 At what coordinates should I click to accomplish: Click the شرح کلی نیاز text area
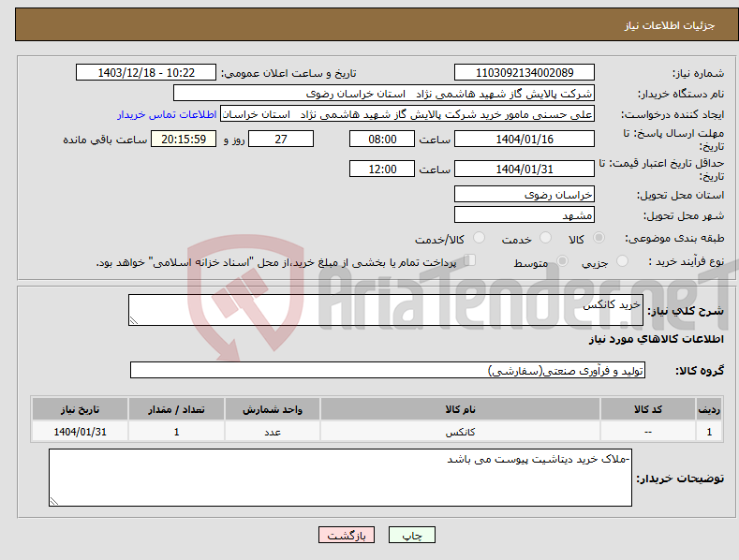(386, 310)
